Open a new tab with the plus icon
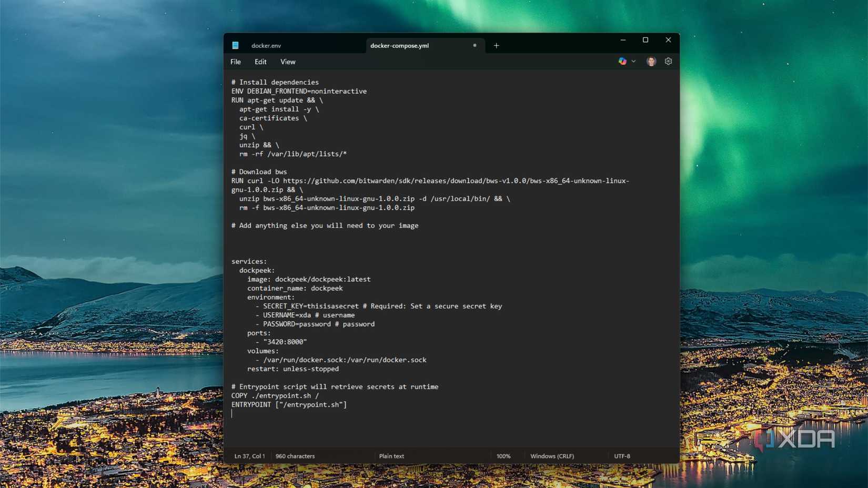 coord(496,46)
